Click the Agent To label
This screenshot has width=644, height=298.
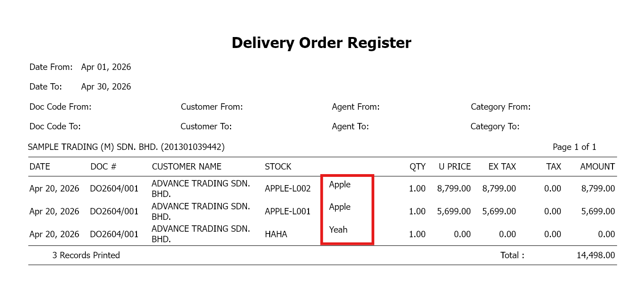click(x=350, y=127)
